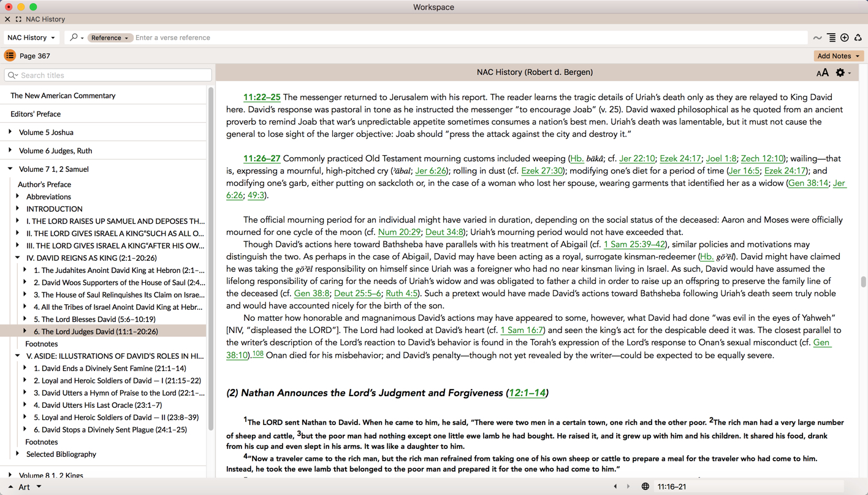This screenshot has width=868, height=495.
Task: Open the Num 20:29 reference link
Action: click(400, 232)
